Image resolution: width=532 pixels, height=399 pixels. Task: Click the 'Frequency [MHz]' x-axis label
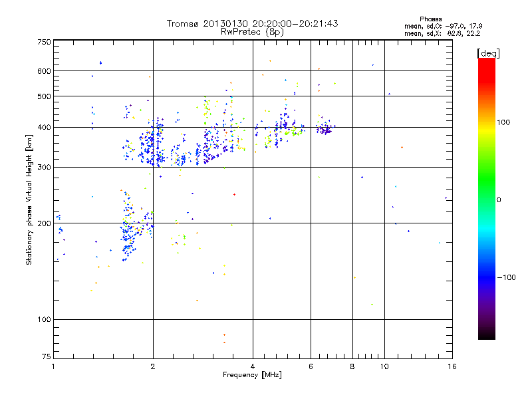[x=252, y=375]
